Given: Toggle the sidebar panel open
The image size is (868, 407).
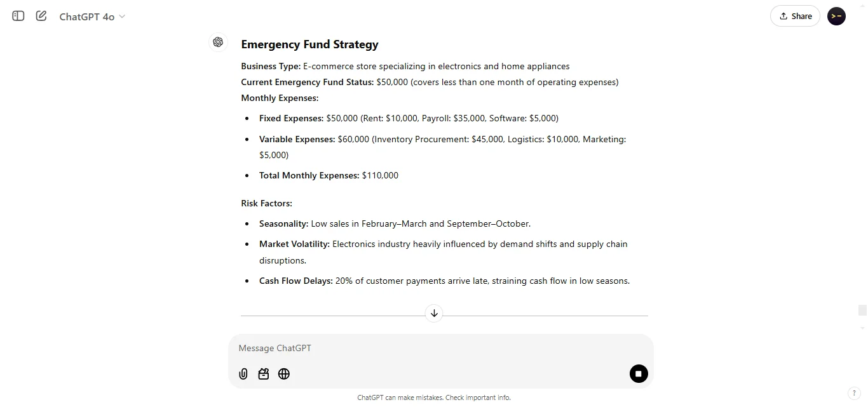Looking at the screenshot, I should [x=18, y=16].
